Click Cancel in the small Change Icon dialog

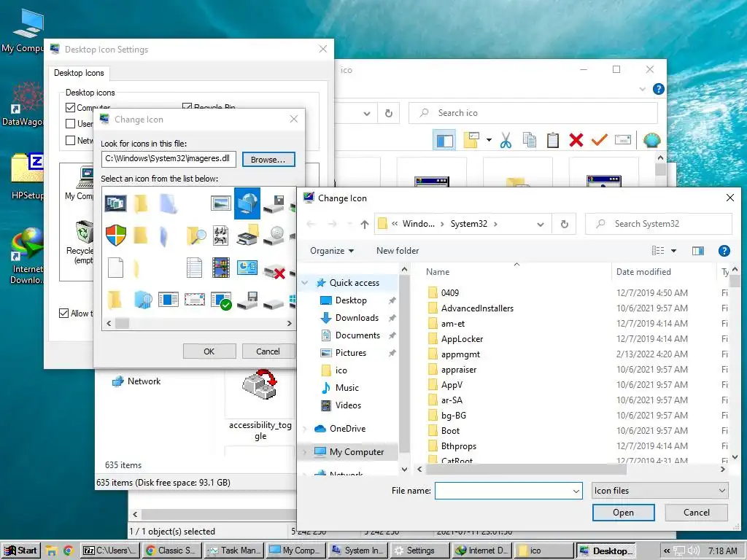click(x=268, y=351)
